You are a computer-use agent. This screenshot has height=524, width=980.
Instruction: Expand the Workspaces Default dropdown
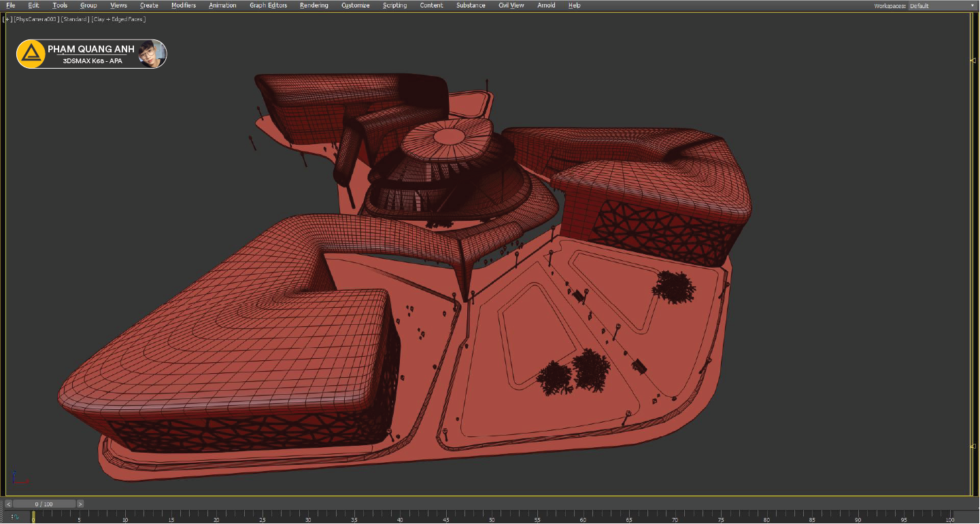(941, 5)
